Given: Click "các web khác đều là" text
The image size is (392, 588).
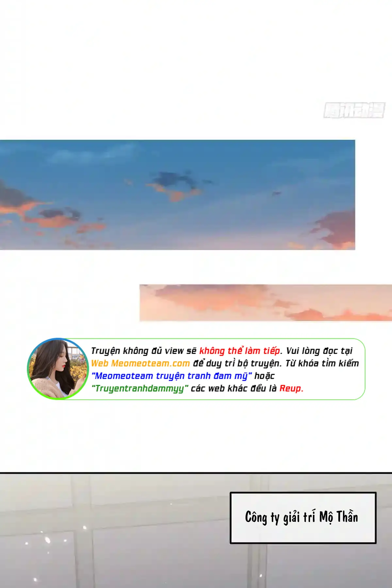Looking at the screenshot, I should (234, 388).
